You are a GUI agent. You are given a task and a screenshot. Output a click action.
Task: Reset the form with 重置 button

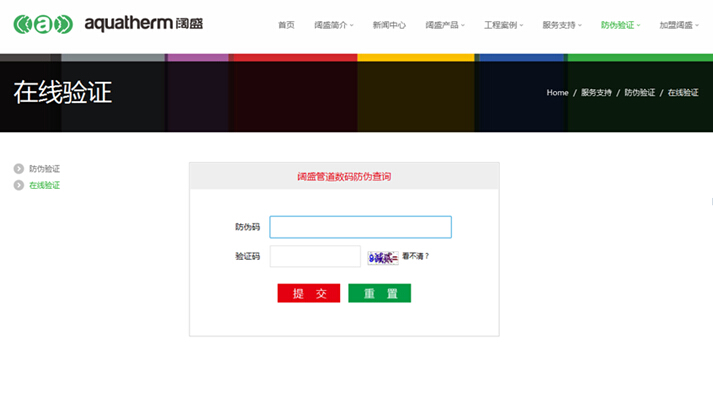click(380, 293)
